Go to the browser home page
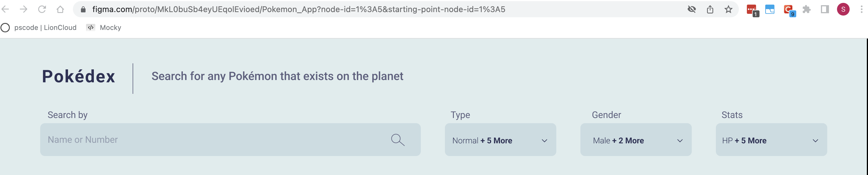Screen dimensions: 868x175 click(x=60, y=9)
